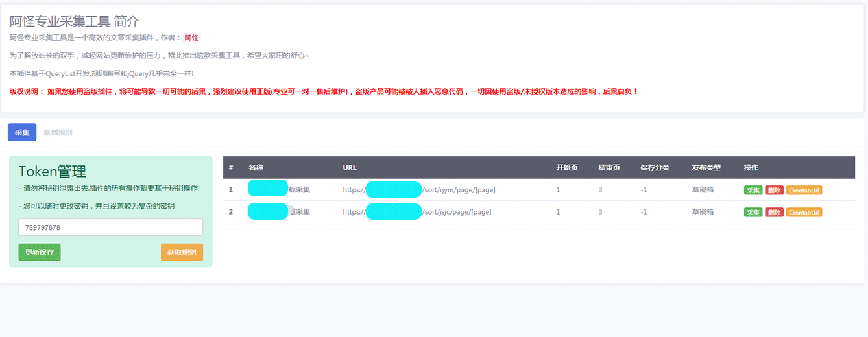Click the 发布类型 column header

(706, 167)
